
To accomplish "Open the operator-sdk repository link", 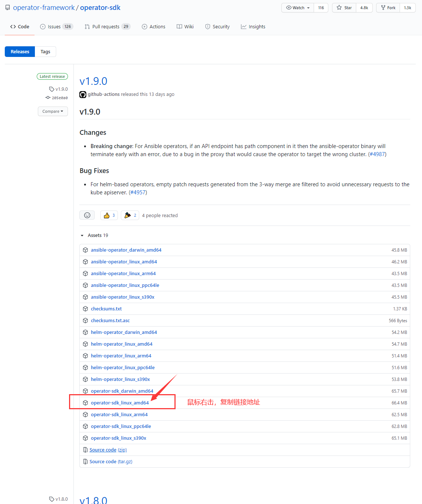I will 100,8.
